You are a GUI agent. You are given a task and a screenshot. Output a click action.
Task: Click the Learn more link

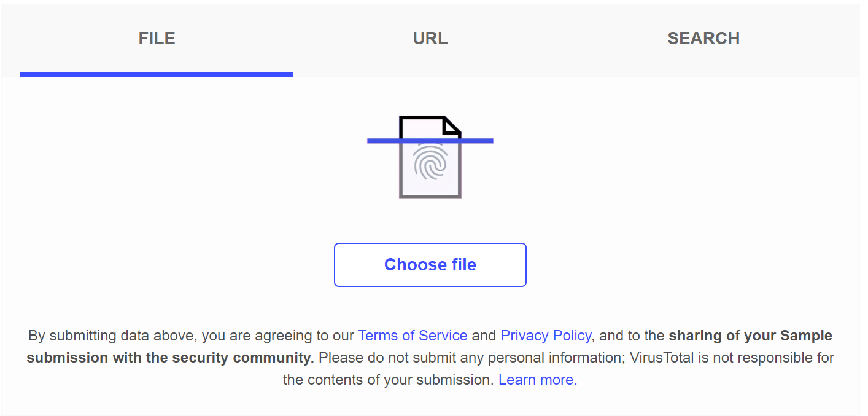coord(538,380)
